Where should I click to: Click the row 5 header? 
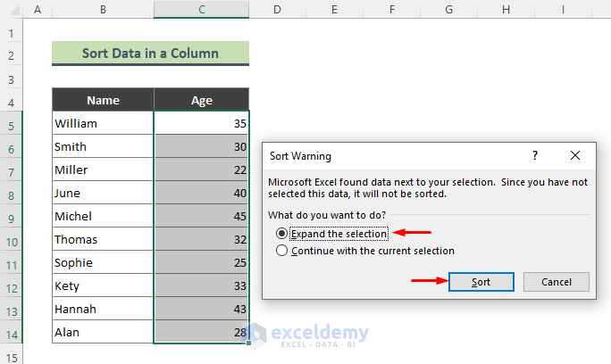12,126
